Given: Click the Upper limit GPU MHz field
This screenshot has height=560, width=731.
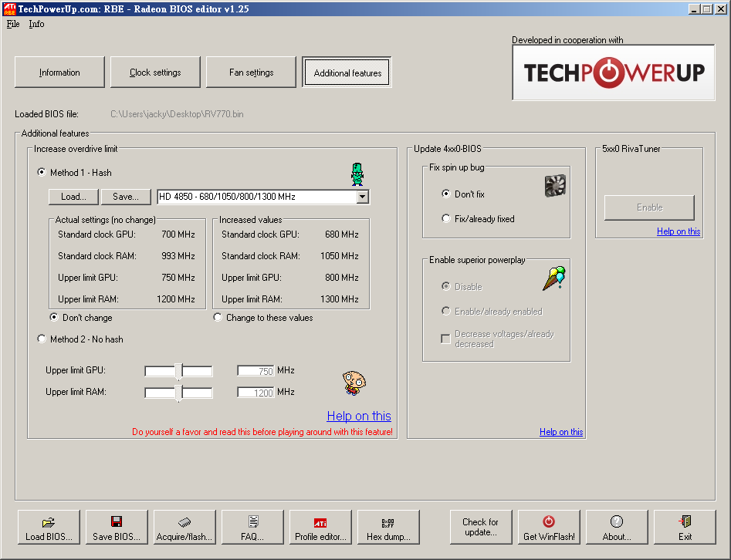Looking at the screenshot, I should [x=256, y=371].
